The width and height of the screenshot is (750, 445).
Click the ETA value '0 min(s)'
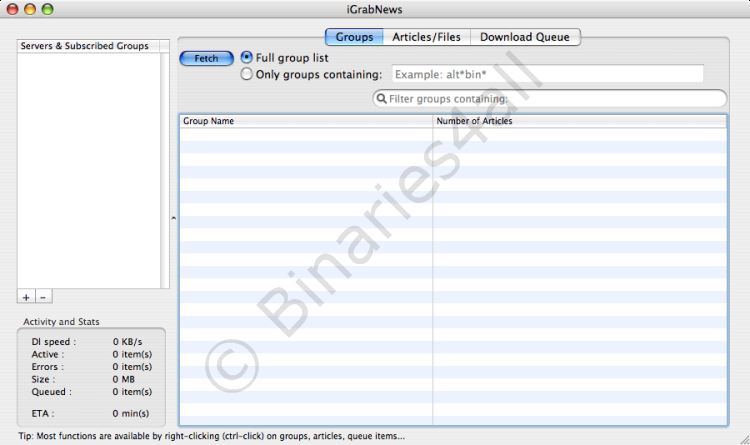pyautogui.click(x=131, y=413)
